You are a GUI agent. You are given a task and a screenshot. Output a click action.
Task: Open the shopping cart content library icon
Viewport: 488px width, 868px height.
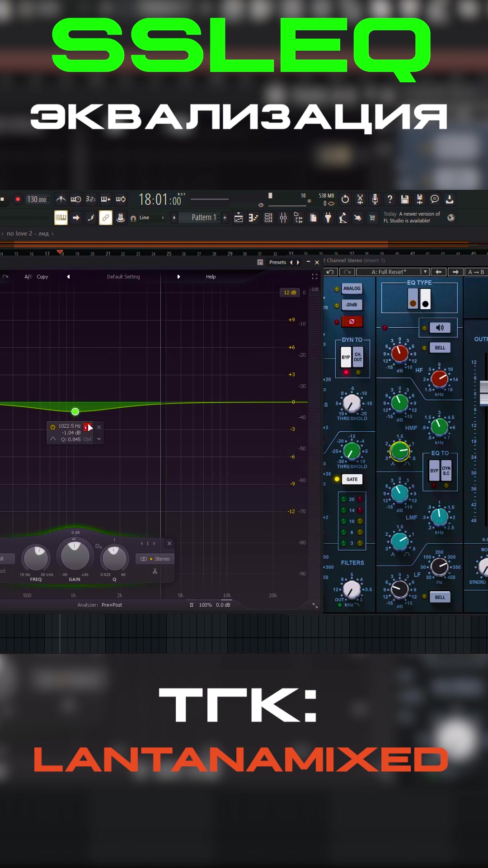pyautogui.click(x=372, y=218)
